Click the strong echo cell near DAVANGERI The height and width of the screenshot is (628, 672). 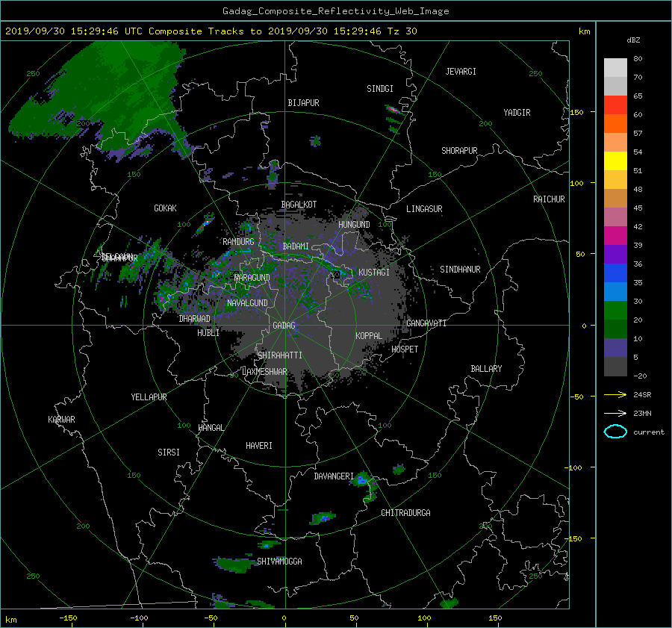pos(362,479)
